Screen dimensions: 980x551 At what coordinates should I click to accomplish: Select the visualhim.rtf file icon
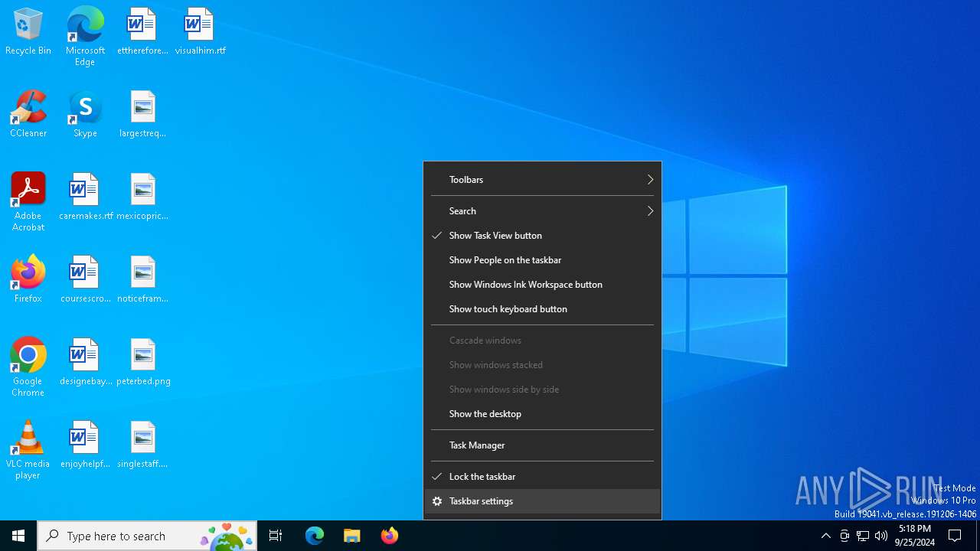[x=200, y=31]
